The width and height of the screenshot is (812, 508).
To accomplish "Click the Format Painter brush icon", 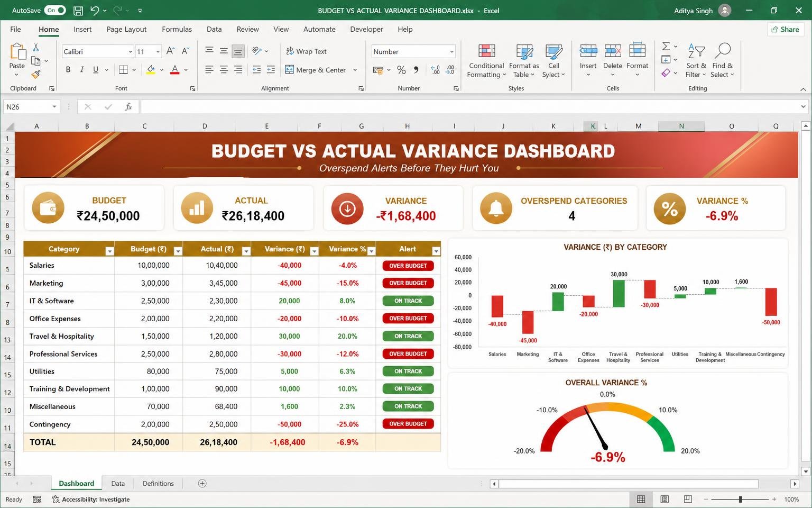I will coord(36,75).
